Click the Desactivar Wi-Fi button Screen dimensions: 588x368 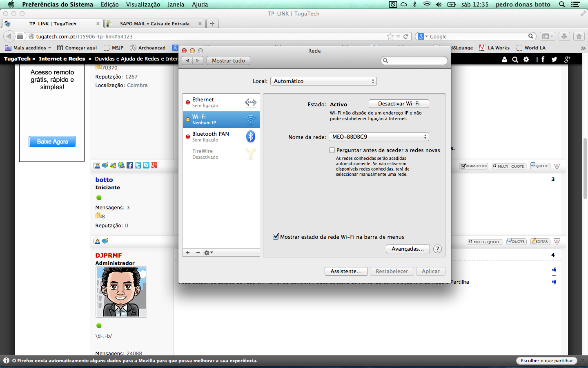[399, 104]
